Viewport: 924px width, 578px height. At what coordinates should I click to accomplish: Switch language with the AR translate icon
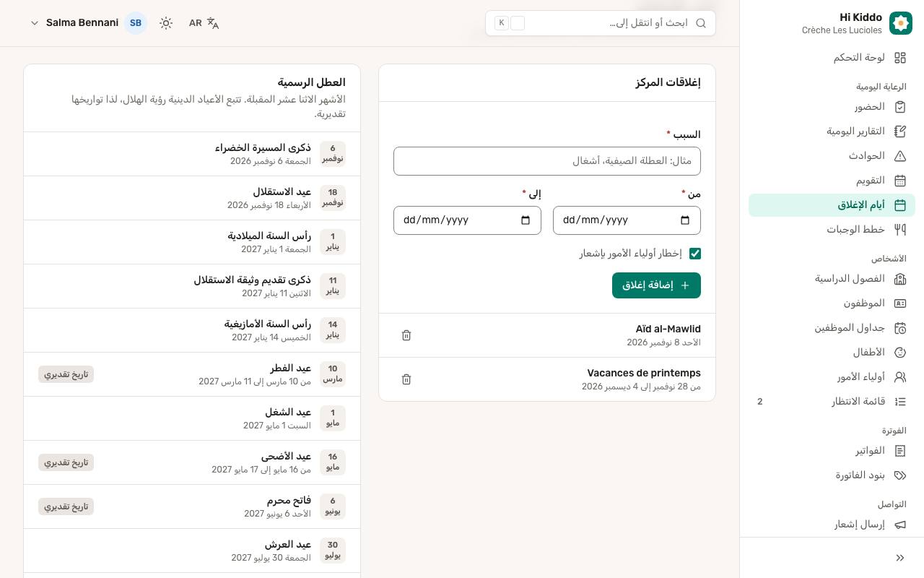point(204,23)
